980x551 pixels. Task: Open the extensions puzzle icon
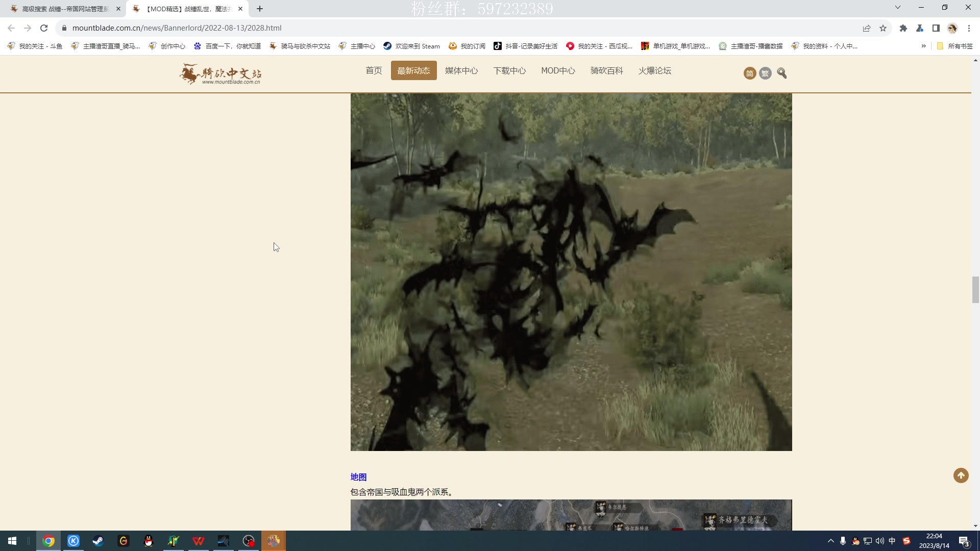[903, 28]
